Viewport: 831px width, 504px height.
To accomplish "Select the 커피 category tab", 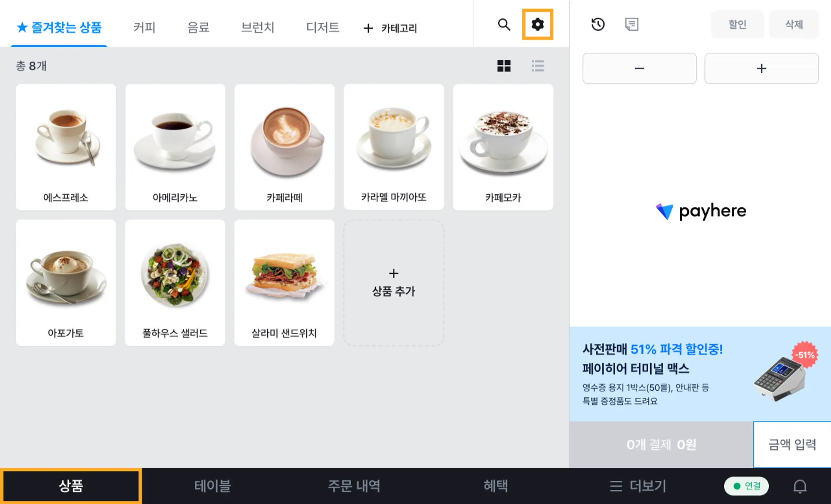I will click(144, 27).
